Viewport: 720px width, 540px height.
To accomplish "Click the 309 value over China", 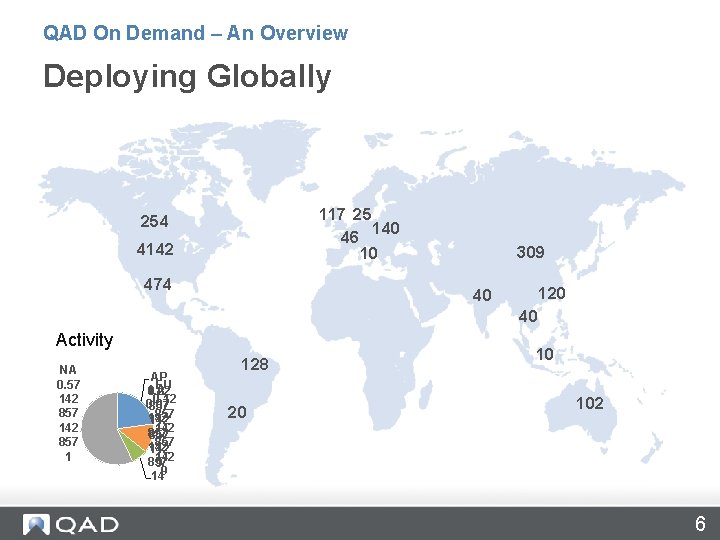I will (530, 252).
